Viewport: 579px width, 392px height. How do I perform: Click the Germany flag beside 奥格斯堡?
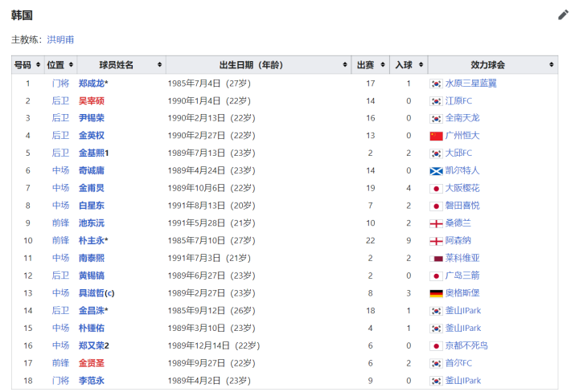(x=436, y=293)
